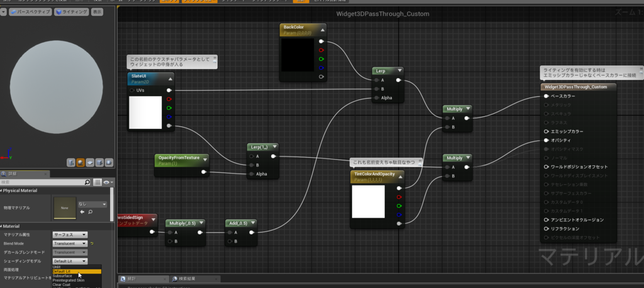Click the パースペクティブ viewport button

point(31,12)
